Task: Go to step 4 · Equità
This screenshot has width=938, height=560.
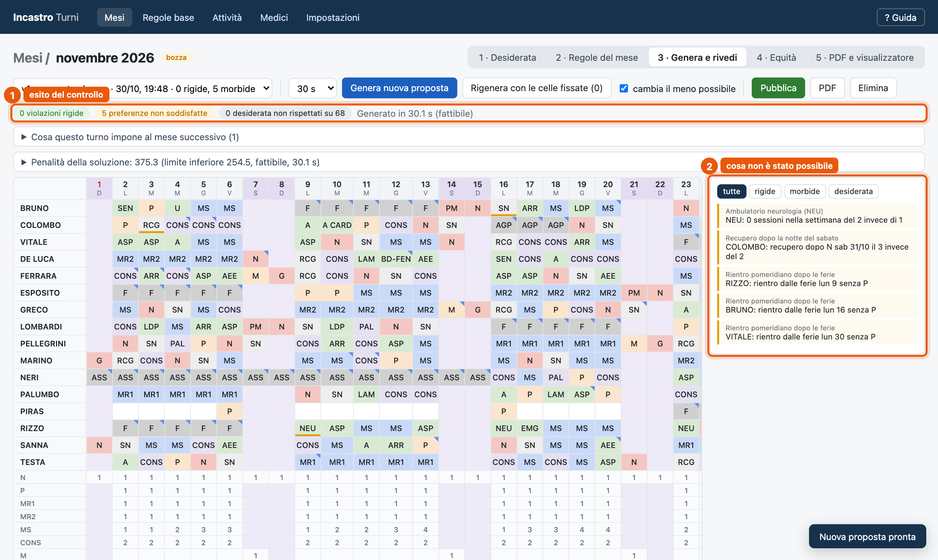Action: (776, 57)
